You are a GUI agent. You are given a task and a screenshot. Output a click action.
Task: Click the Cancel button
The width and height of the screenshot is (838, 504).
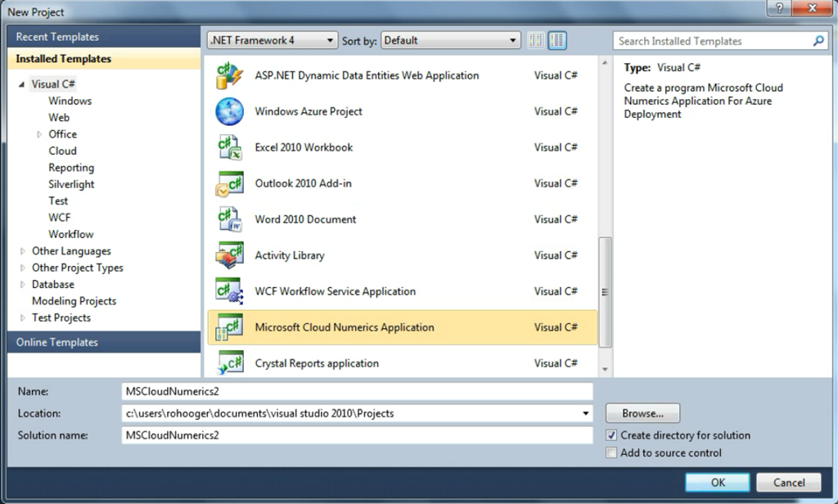789,482
